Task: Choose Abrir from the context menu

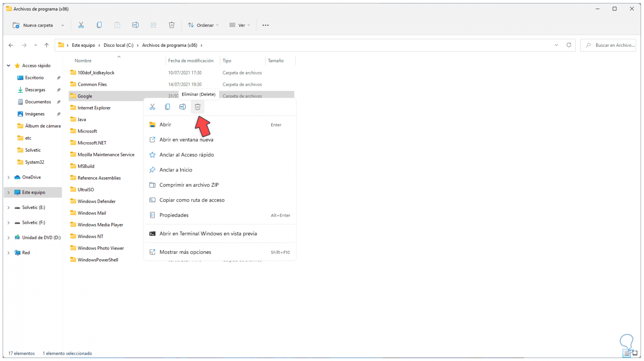Action: [x=220, y=125]
